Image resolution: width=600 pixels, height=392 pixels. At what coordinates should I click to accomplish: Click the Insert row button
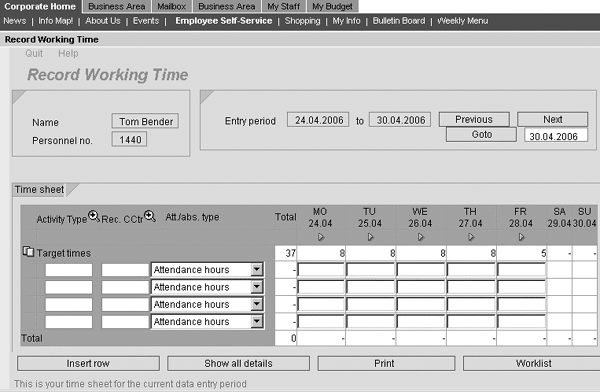click(88, 363)
